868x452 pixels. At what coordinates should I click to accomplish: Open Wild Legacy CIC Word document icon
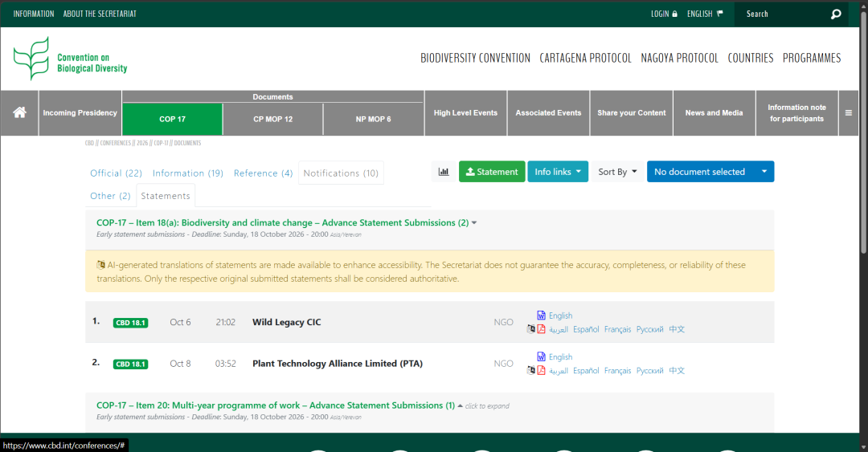pos(541,316)
